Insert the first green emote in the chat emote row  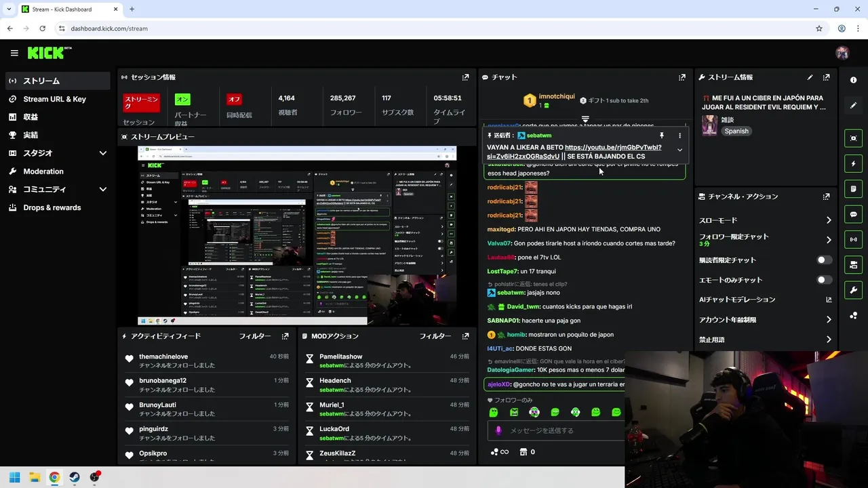(x=494, y=412)
